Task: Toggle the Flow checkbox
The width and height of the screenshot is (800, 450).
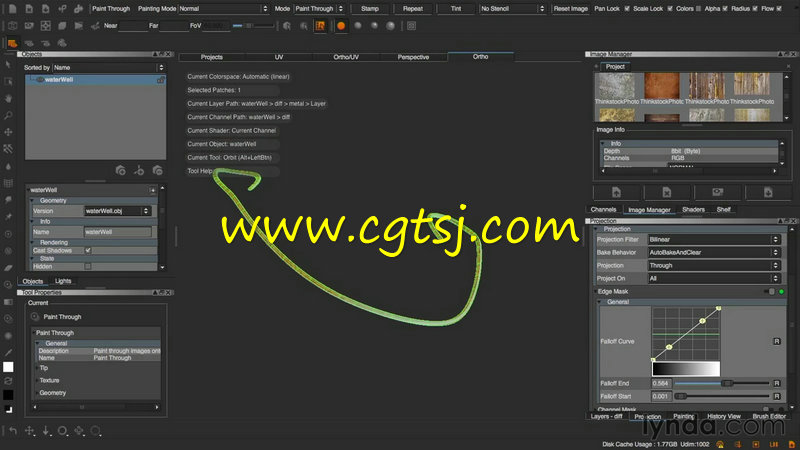Action: click(779, 9)
